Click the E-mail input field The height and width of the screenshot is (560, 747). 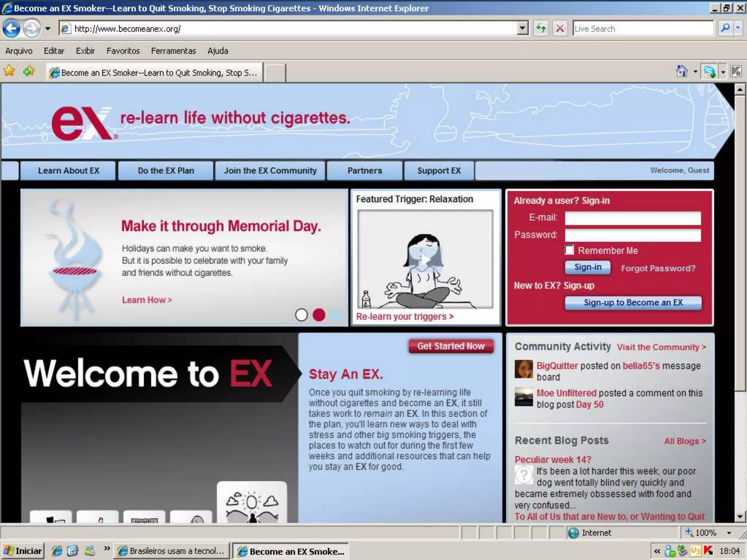(x=633, y=218)
